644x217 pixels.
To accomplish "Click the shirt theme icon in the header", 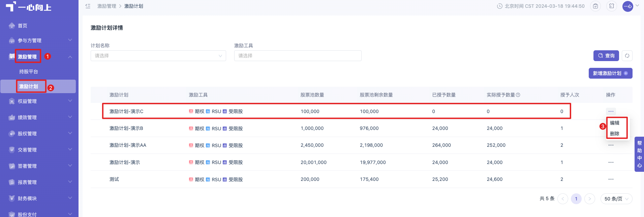I will point(612,6).
